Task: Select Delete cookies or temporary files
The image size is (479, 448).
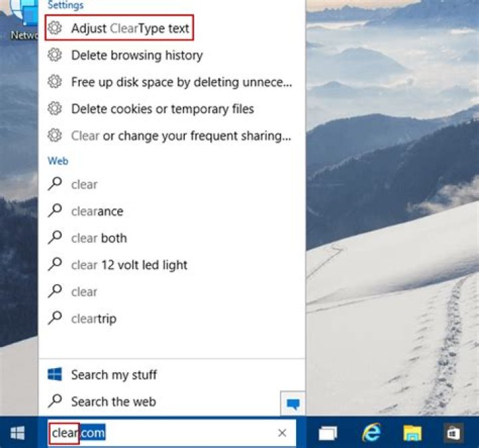Action: tap(172, 109)
